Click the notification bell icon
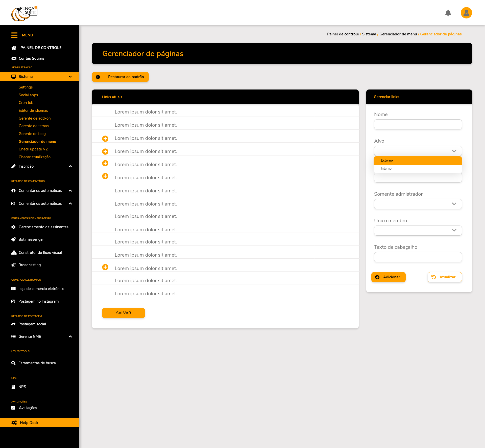Screen dimensions: 485x448 448,13
